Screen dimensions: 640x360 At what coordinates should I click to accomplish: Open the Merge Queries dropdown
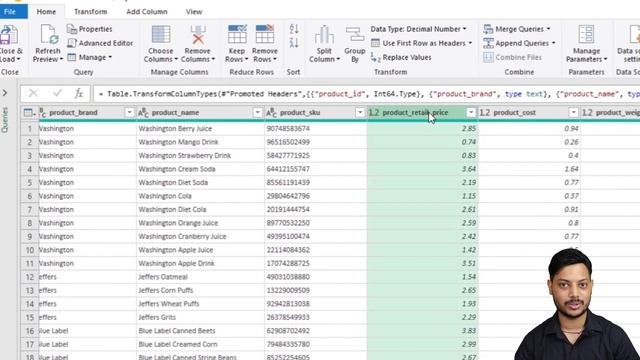tap(517, 29)
